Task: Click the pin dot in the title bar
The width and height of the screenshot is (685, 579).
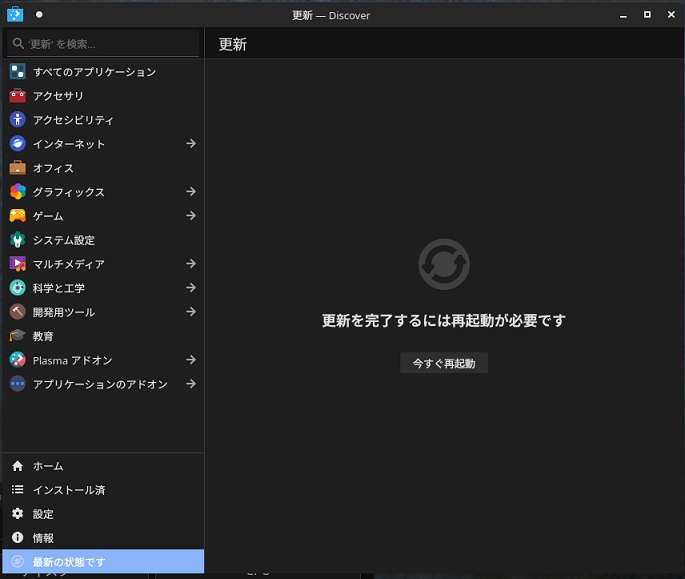Action: point(39,14)
